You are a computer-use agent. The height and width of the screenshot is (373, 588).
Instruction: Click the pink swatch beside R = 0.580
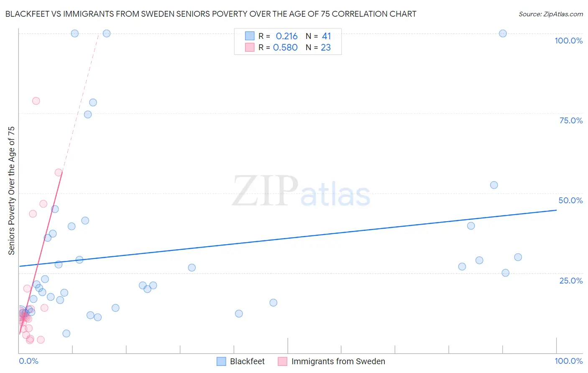click(250, 47)
